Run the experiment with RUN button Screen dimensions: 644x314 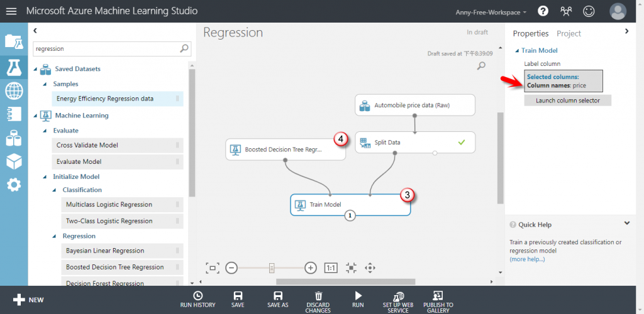click(x=358, y=300)
